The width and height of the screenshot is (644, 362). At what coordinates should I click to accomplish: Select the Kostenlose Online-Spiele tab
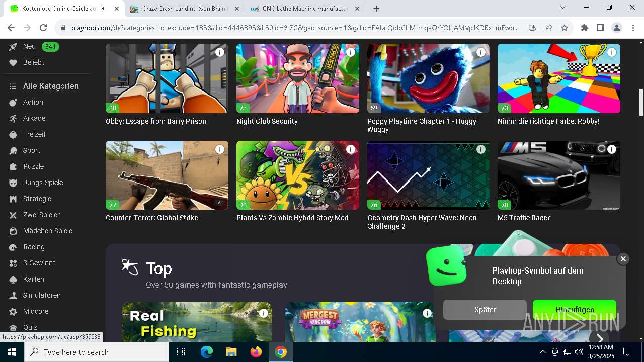point(64,9)
